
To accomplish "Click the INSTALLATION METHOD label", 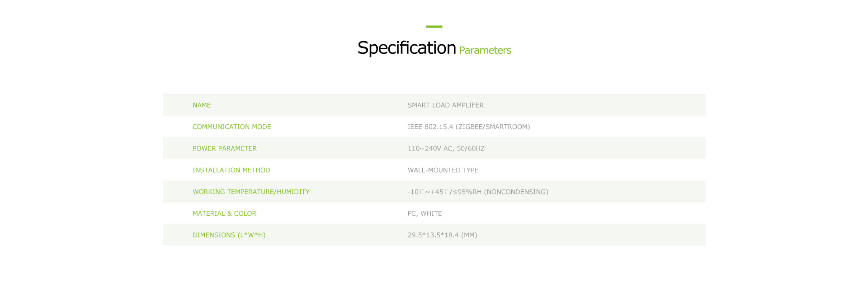I will point(231,170).
